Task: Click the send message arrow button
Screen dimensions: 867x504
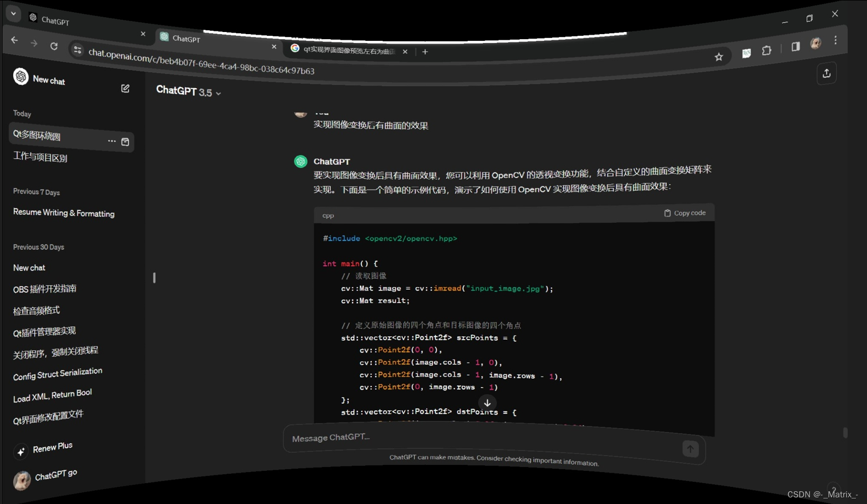Action: click(x=690, y=449)
